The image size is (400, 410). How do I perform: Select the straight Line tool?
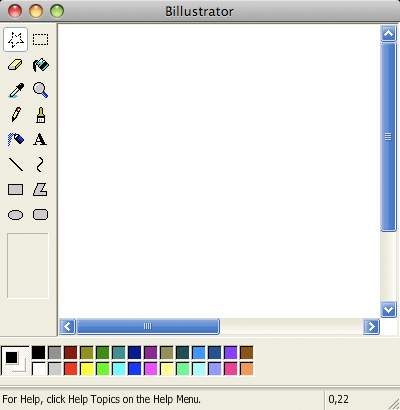(x=15, y=164)
